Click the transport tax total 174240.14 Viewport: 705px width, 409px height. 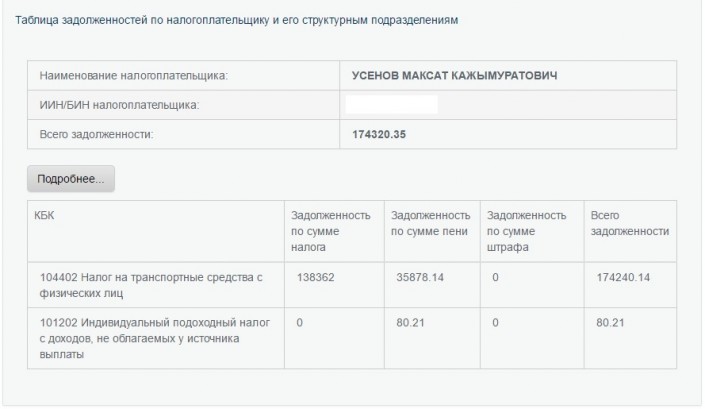(x=623, y=276)
